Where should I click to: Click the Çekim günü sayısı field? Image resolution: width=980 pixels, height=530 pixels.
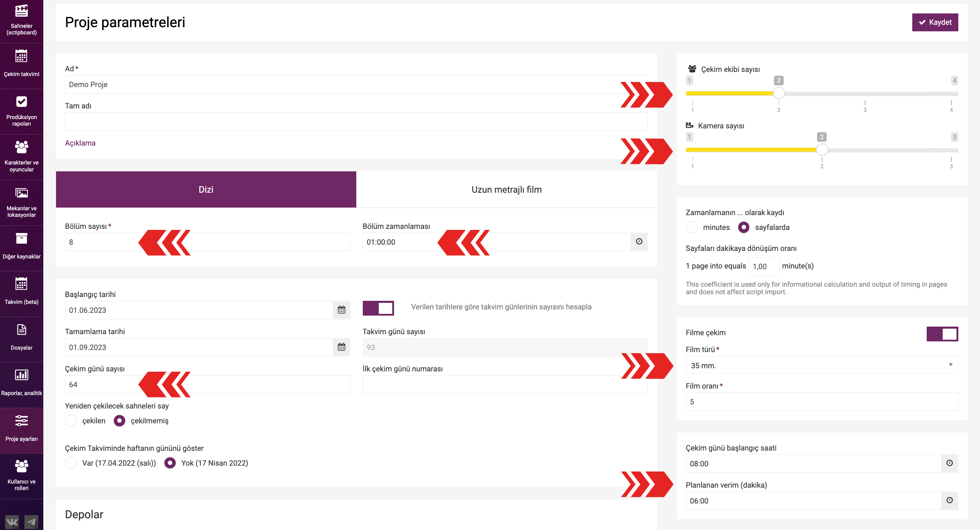point(207,384)
